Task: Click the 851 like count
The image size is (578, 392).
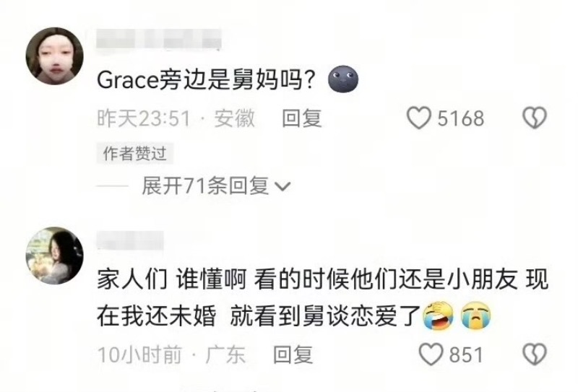Action: tap(466, 354)
